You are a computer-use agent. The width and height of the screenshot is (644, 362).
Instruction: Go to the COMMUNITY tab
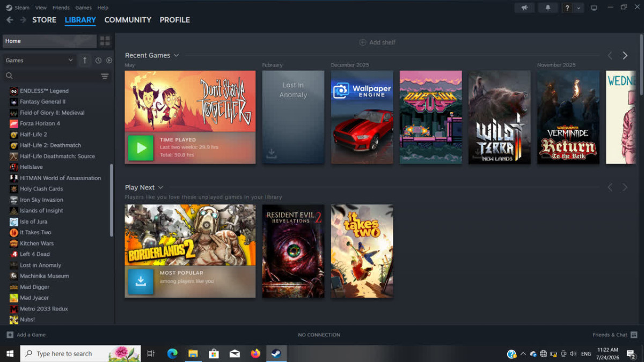[x=128, y=20]
